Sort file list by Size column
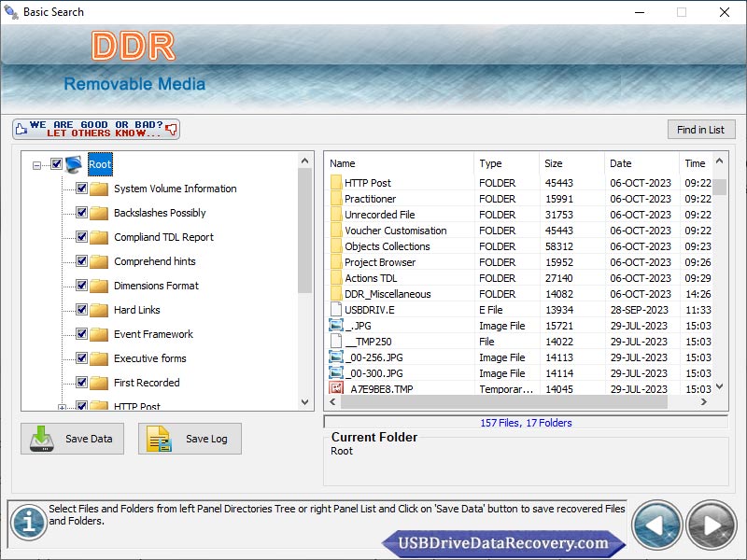The image size is (747, 560). 571,163
